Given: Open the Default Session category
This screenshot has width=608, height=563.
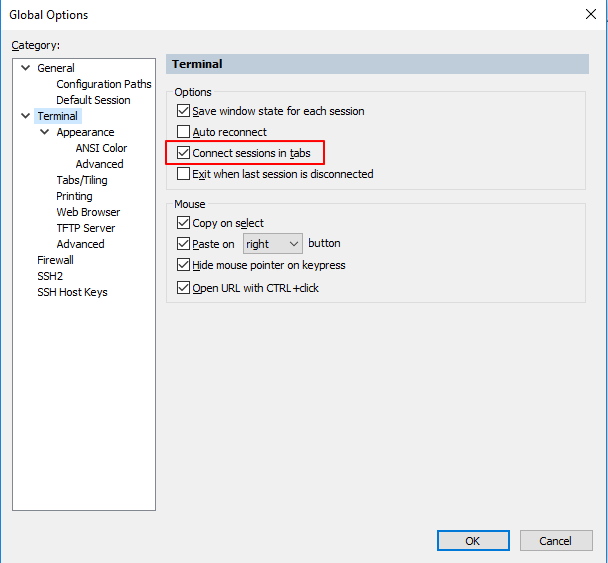Looking at the screenshot, I should (x=93, y=100).
